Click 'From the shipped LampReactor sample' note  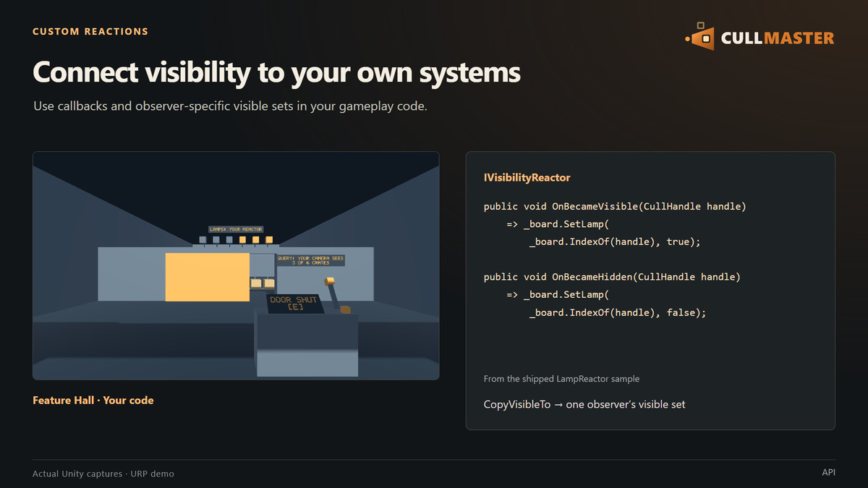(x=561, y=379)
